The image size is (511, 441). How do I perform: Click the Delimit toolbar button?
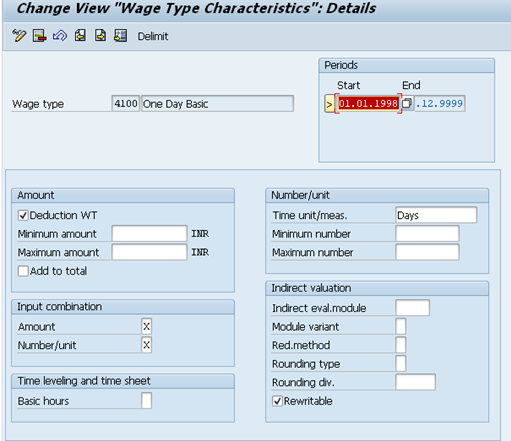153,36
